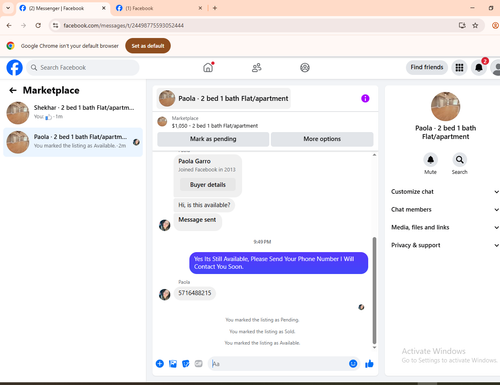
Task: Expand Chat members section
Action: click(x=445, y=209)
